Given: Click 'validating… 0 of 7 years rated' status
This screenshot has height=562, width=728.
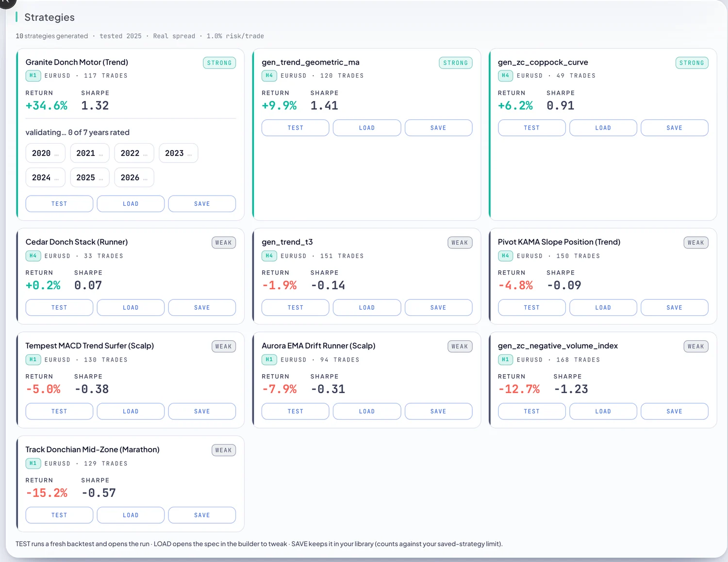Looking at the screenshot, I should [78, 132].
